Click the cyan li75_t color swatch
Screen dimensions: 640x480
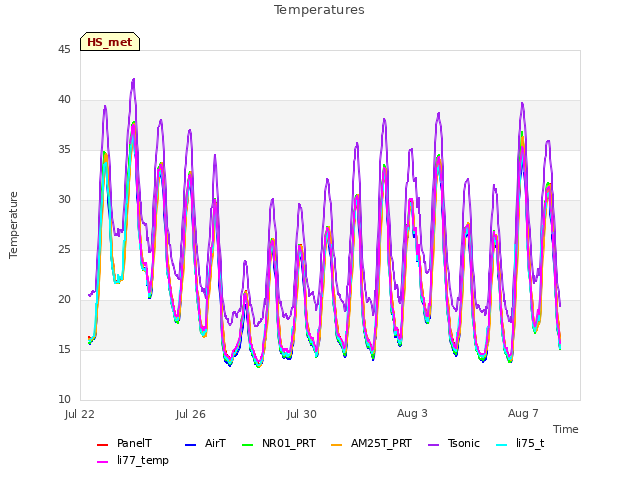[x=501, y=444]
